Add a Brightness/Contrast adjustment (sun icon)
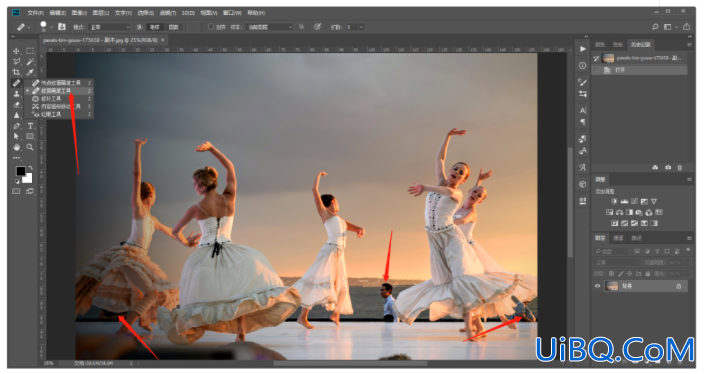 pos(614,201)
